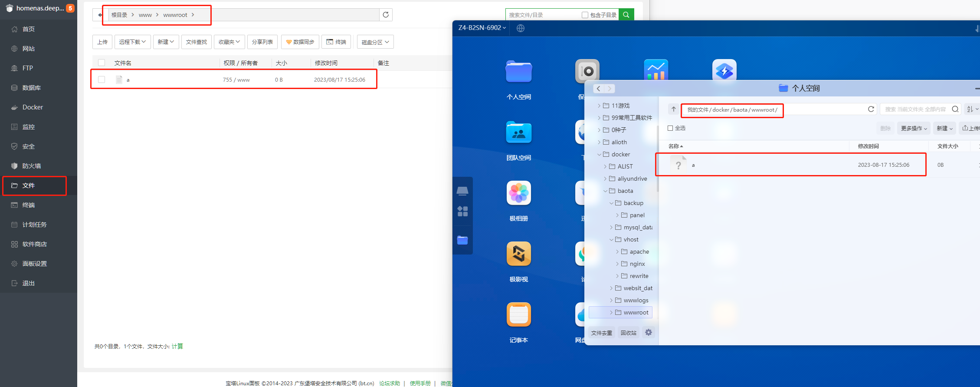Select the aliyundrive folder in tree
The image size is (980, 387).
(x=632, y=179)
